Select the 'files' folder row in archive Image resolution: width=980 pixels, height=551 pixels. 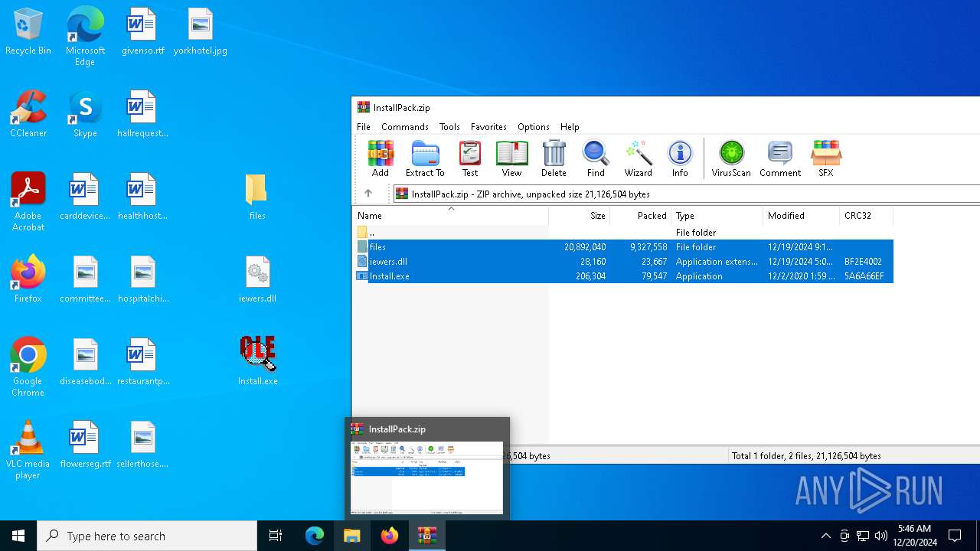(623, 247)
